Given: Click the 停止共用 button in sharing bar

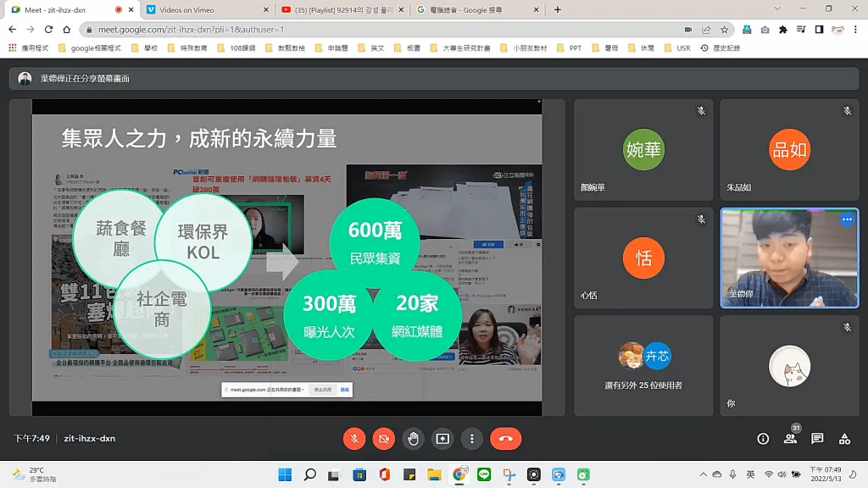Looking at the screenshot, I should pos(322,390).
